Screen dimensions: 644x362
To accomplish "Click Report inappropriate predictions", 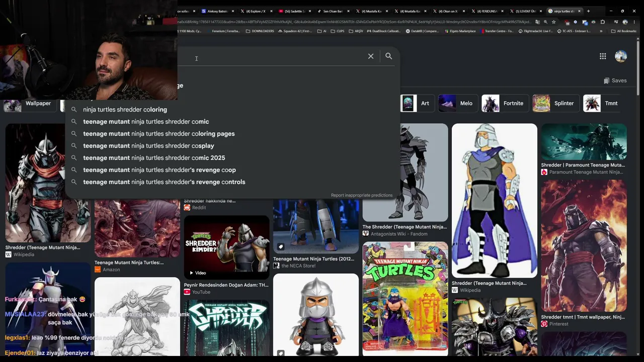I will (x=362, y=195).
